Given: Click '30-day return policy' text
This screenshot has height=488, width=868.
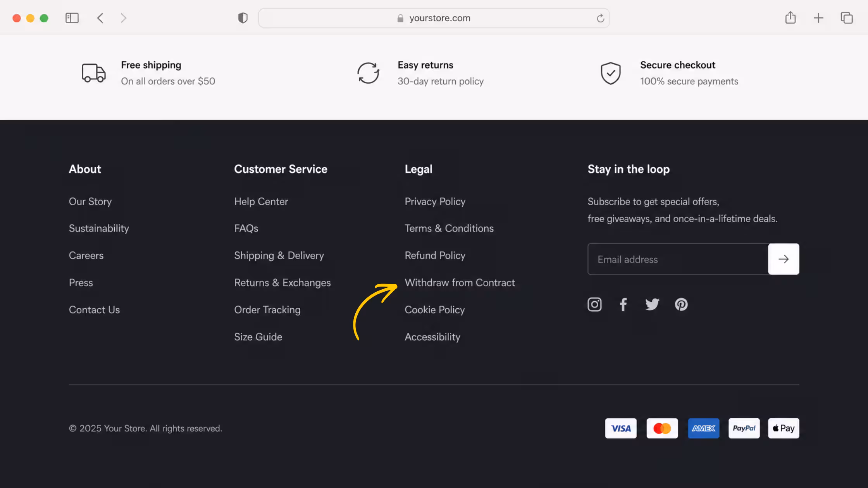Looking at the screenshot, I should click(441, 81).
